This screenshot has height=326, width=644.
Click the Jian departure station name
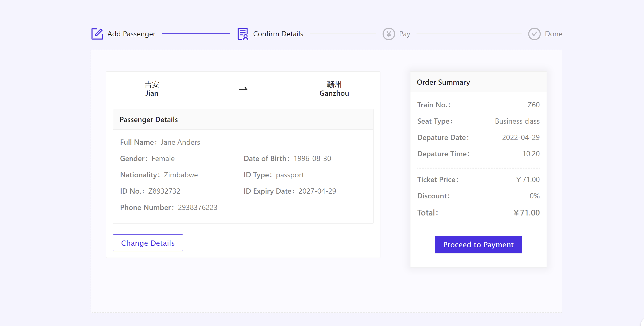point(152,93)
